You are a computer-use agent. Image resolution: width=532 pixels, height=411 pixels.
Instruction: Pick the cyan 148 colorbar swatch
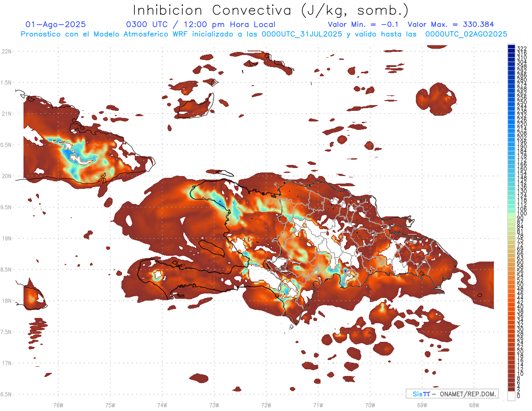point(511,177)
